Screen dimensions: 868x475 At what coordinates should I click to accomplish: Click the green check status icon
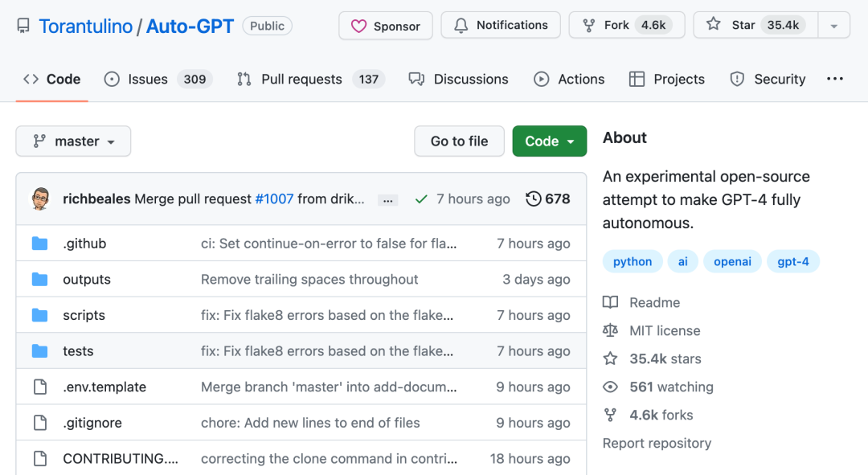tap(421, 199)
